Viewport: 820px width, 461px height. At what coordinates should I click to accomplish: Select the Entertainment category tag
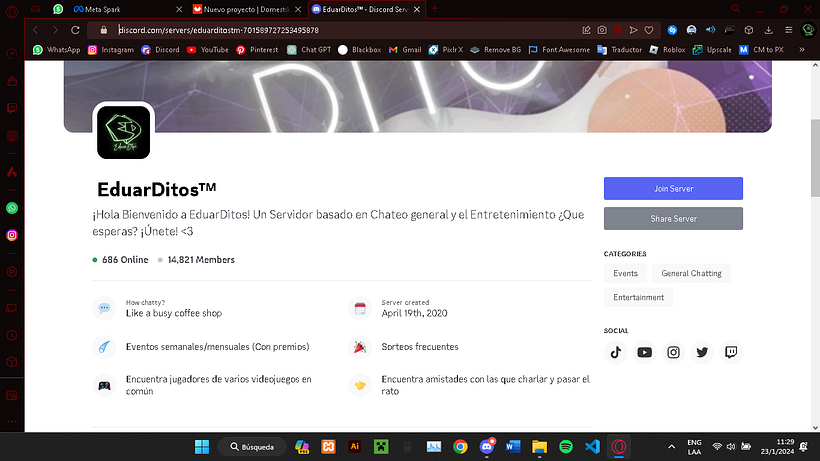(x=639, y=297)
